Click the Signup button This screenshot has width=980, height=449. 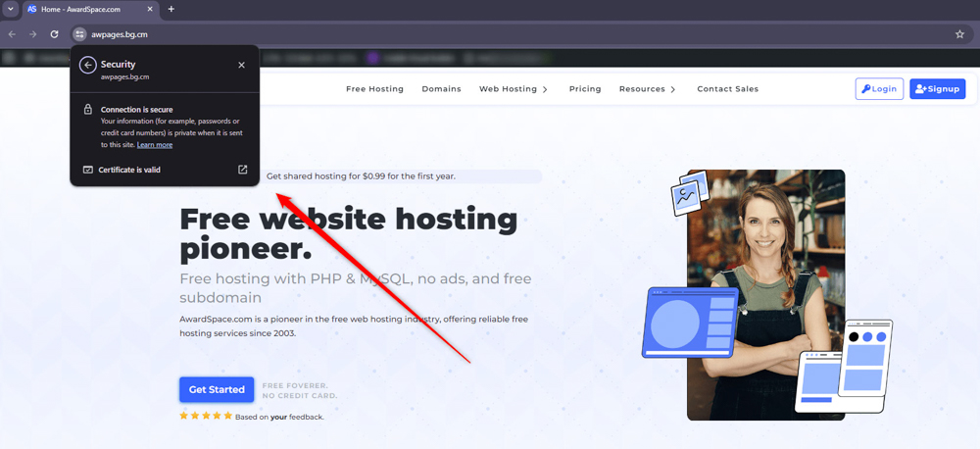[x=938, y=89]
